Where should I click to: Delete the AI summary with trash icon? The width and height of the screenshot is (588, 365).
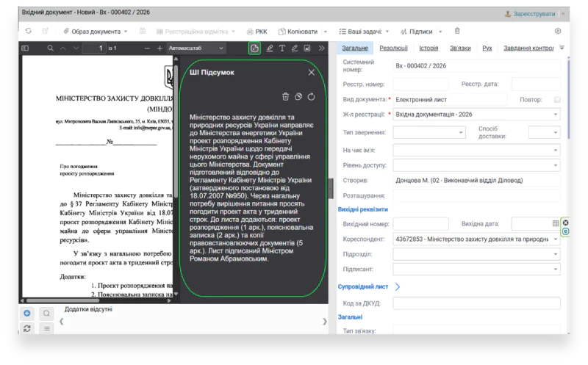[285, 97]
